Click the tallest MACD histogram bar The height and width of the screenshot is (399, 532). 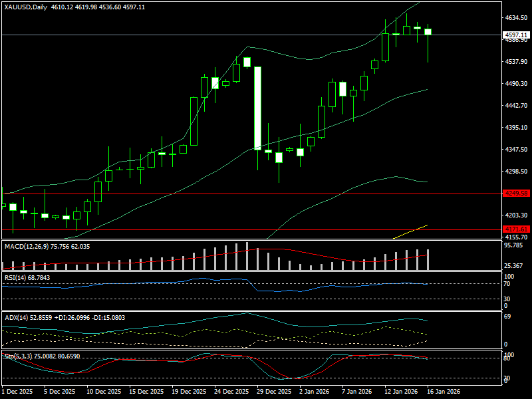point(247,256)
